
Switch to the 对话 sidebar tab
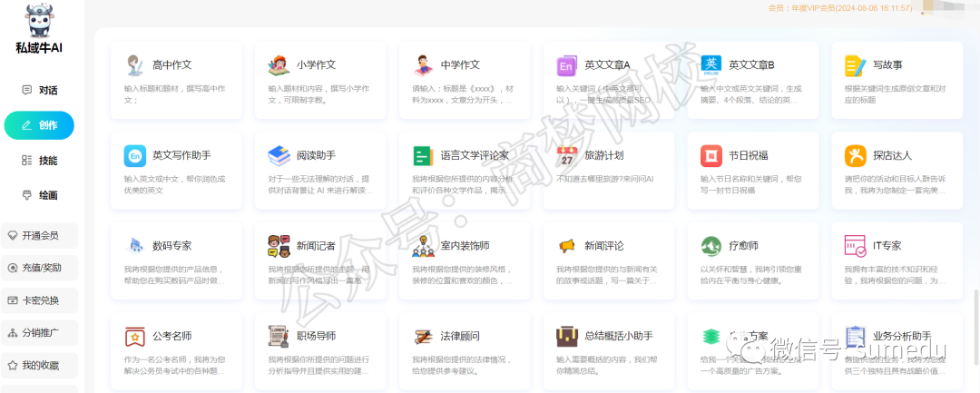[x=39, y=90]
